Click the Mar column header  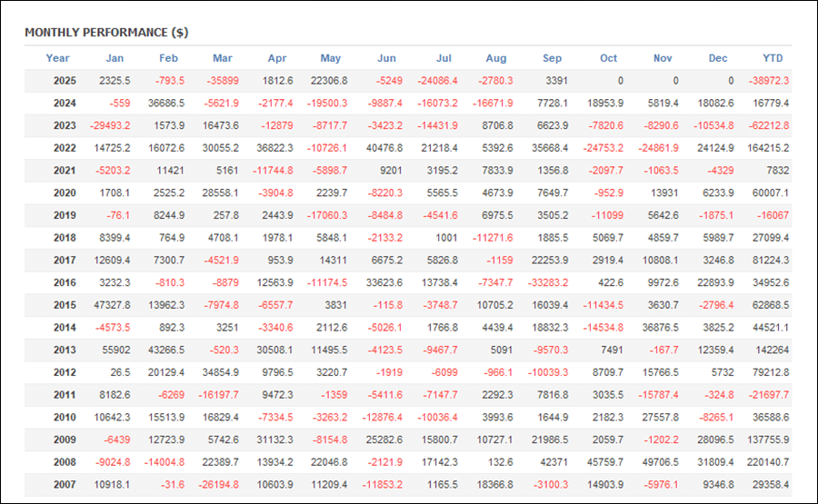point(221,58)
